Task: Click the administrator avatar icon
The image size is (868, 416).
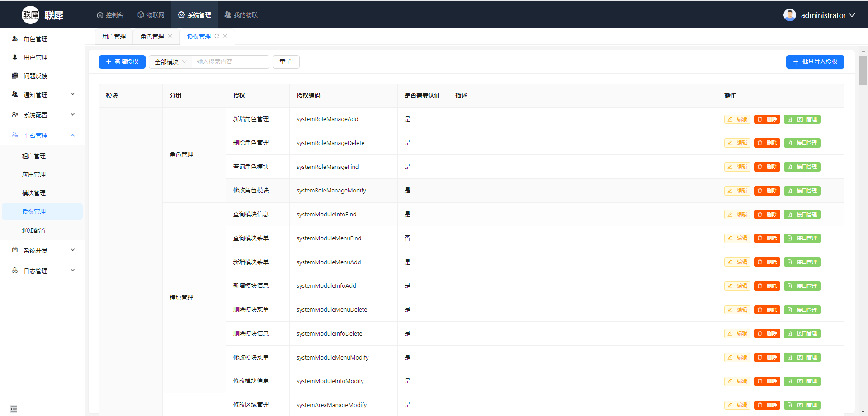Action: click(x=789, y=15)
